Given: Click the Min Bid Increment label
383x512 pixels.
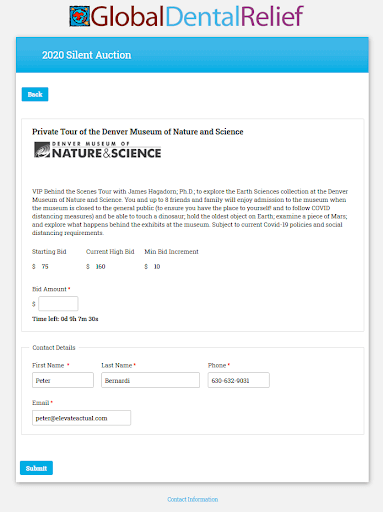Looking at the screenshot, I should click(x=171, y=252).
